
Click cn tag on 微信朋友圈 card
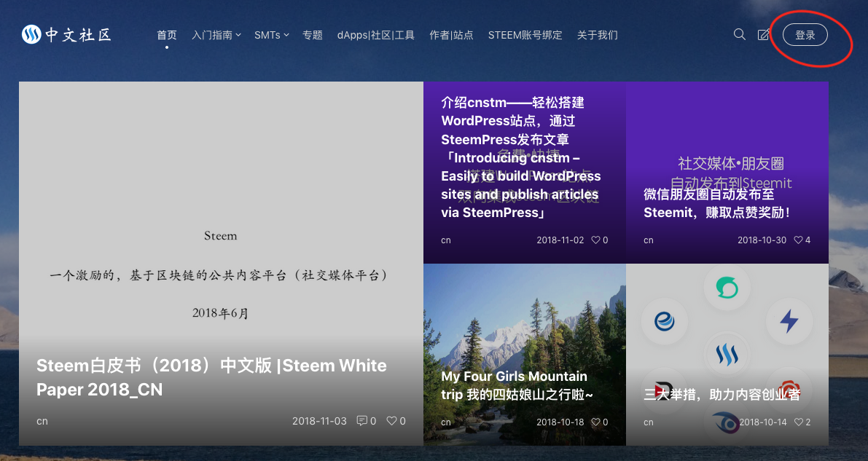coord(648,240)
